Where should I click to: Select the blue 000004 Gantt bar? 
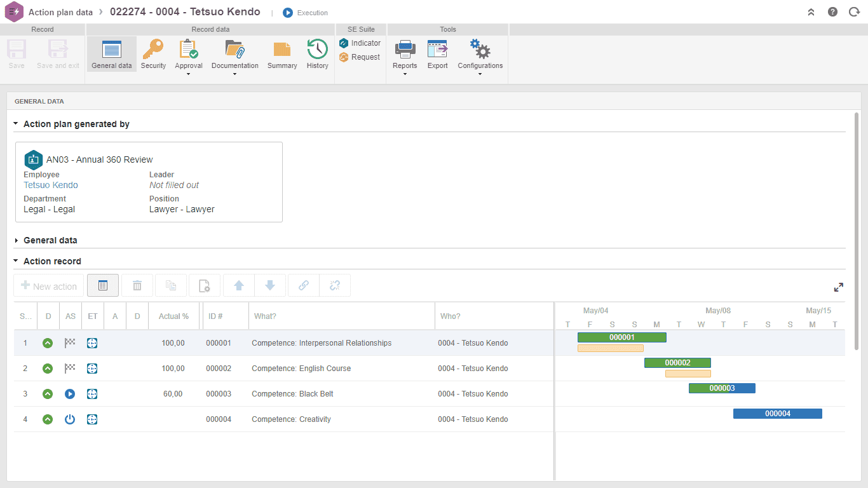778,414
